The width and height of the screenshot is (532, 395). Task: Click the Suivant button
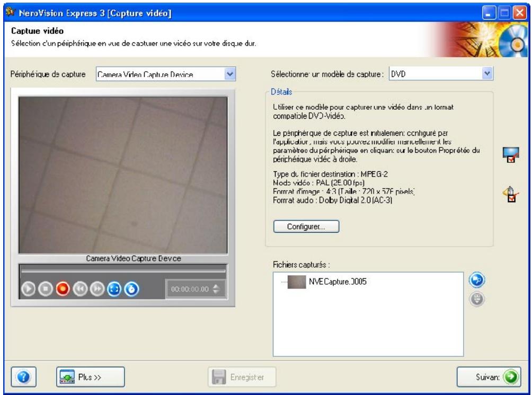[489, 376]
